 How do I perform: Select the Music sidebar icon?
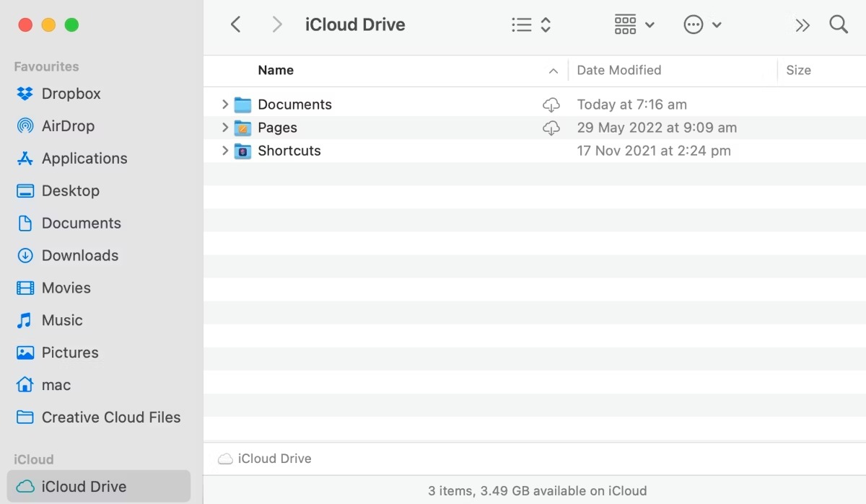(25, 320)
